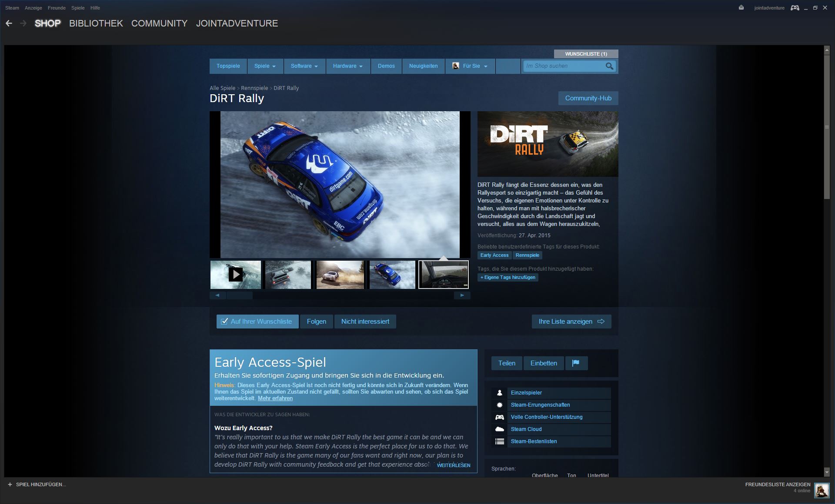This screenshot has width=835, height=504.
Task: Open the Steam menu
Action: coord(12,8)
